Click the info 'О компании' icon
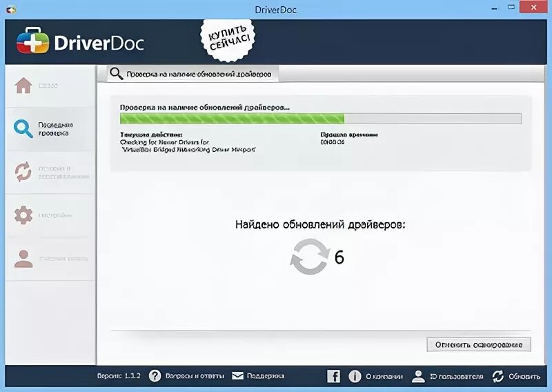552x392 pixels. [x=355, y=376]
